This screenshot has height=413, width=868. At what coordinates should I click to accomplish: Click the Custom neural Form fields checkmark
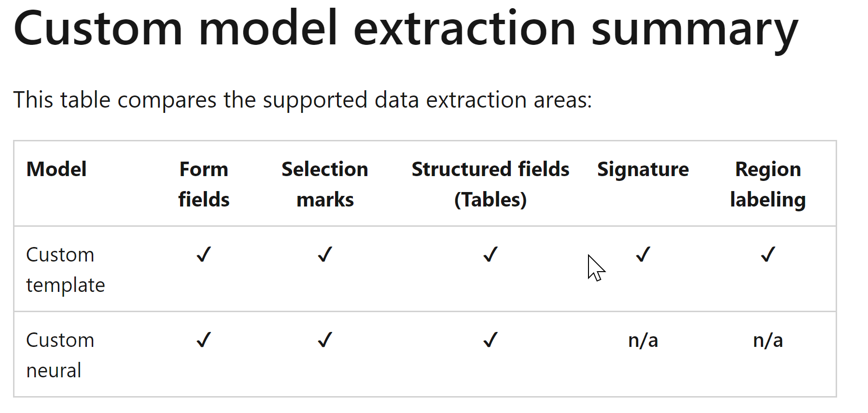click(x=204, y=340)
